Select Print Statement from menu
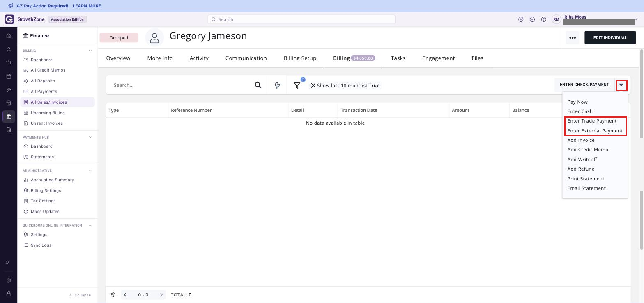This screenshot has width=644, height=303. coord(586,179)
